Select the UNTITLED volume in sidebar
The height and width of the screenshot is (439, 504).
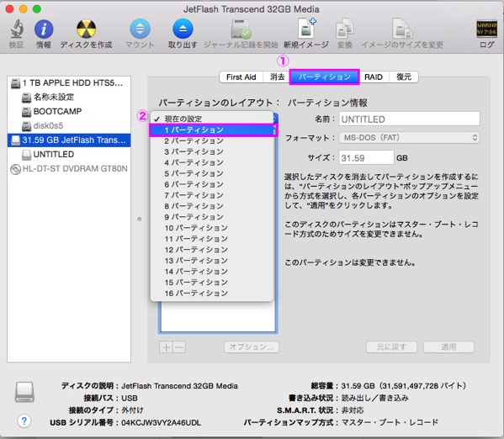[x=69, y=154]
